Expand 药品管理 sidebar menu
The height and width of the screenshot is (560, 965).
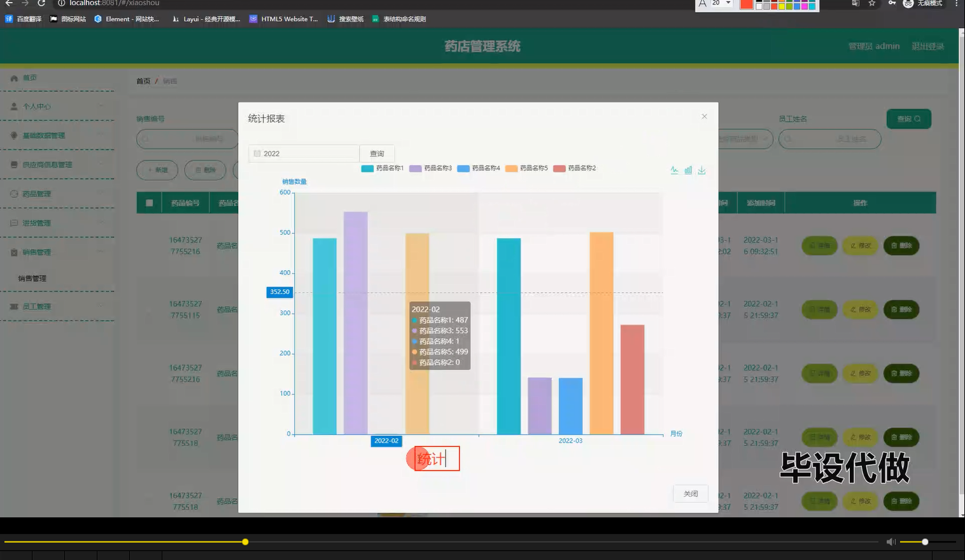[57, 194]
